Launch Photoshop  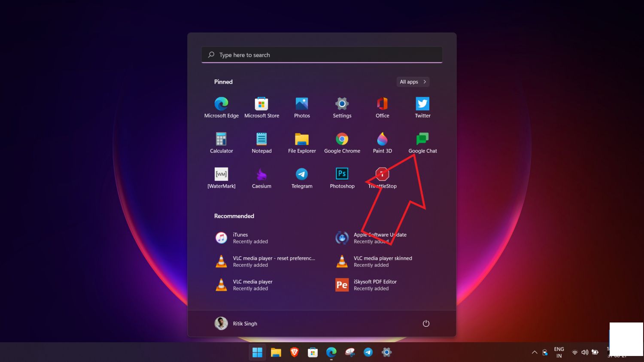pyautogui.click(x=342, y=178)
